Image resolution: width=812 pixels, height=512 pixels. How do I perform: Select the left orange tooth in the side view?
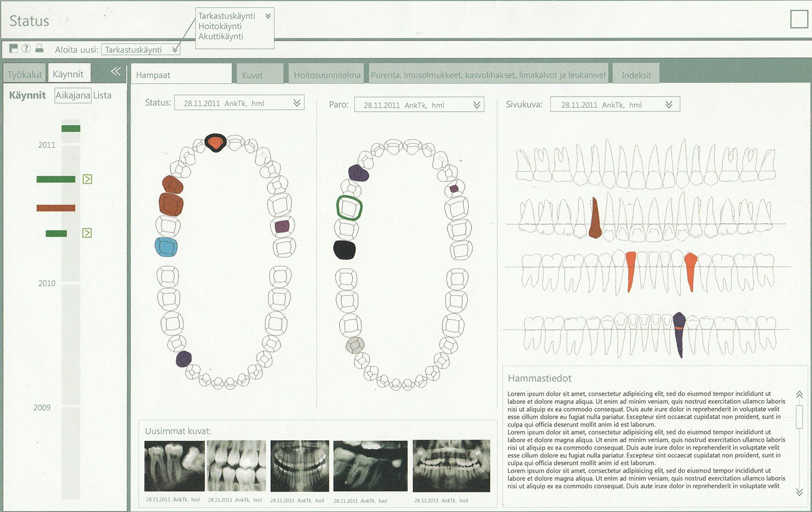pos(631,271)
